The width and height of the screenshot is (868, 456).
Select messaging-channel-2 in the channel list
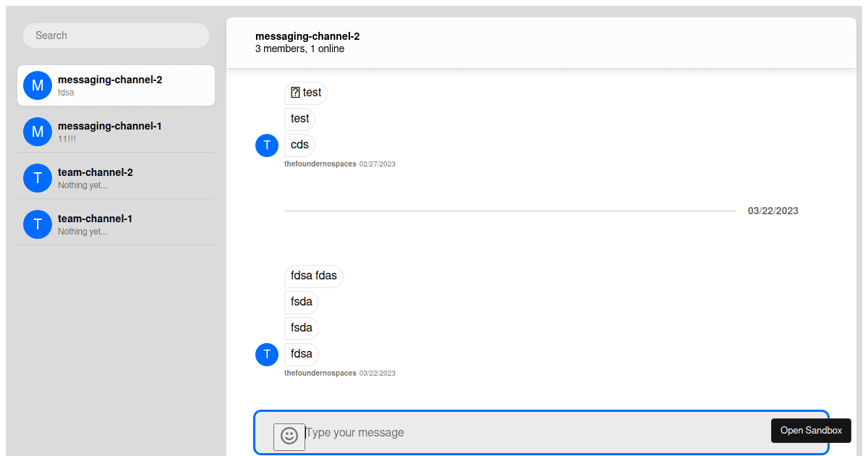click(x=116, y=85)
